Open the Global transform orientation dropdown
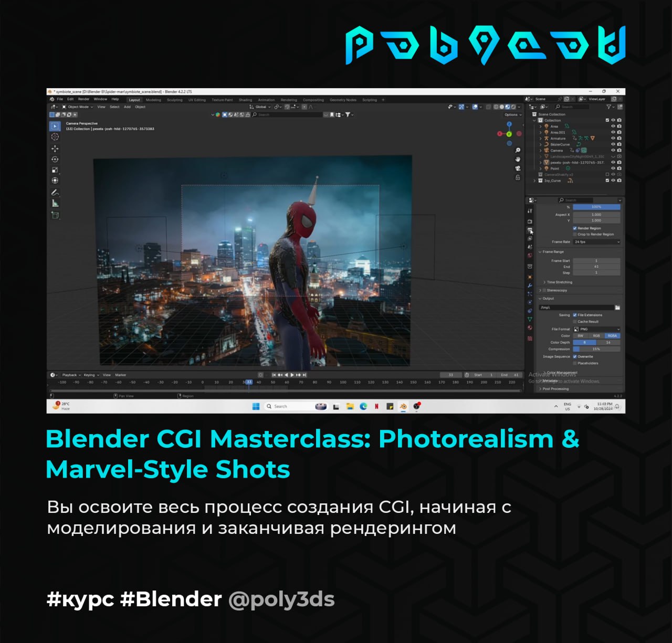This screenshot has height=643, width=672. point(260,107)
